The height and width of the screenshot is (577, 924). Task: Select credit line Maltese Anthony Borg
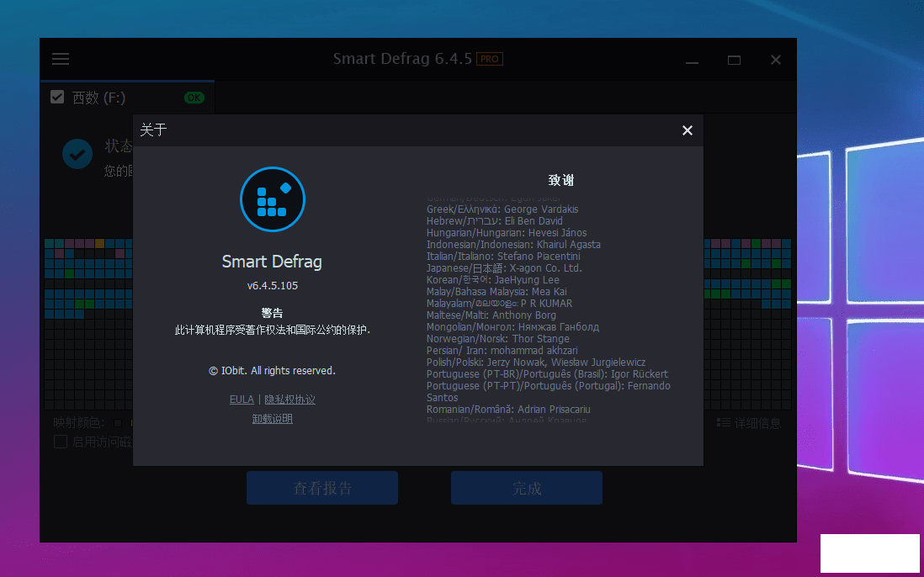coord(491,315)
